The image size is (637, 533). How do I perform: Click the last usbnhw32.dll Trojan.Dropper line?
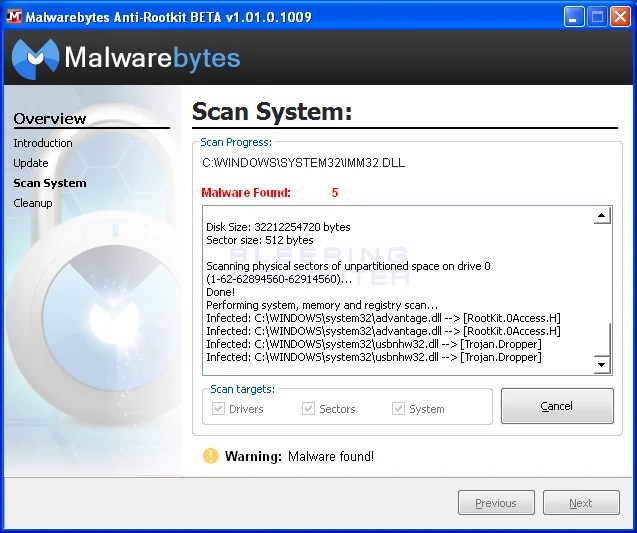[x=374, y=357]
